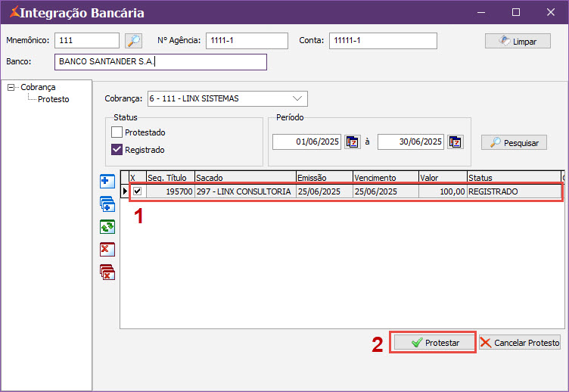Click the remove item red X icon

(107, 250)
